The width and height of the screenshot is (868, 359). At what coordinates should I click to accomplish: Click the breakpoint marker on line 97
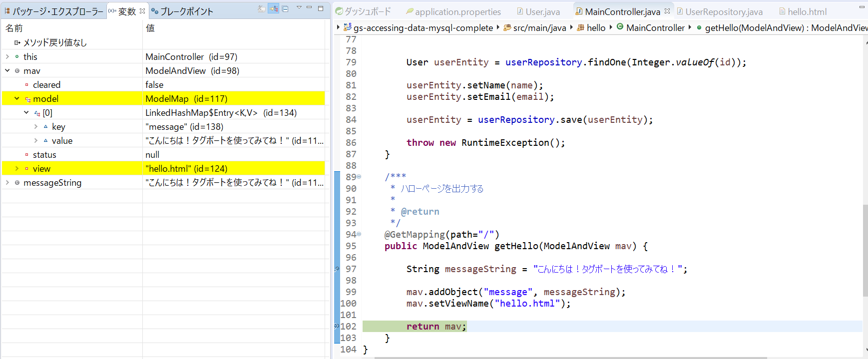point(337,269)
